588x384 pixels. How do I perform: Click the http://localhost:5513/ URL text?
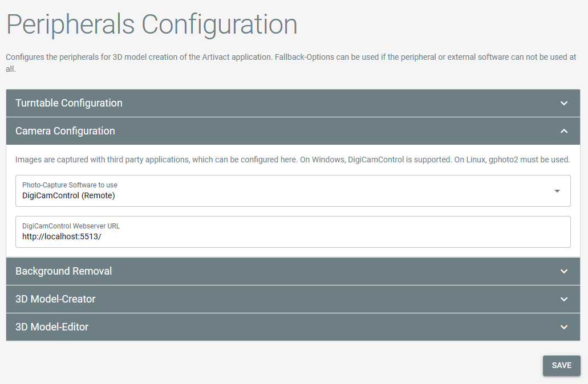point(62,237)
